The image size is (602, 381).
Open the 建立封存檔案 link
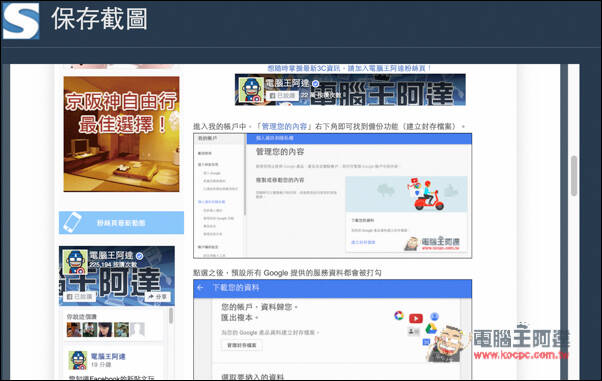[363, 242]
